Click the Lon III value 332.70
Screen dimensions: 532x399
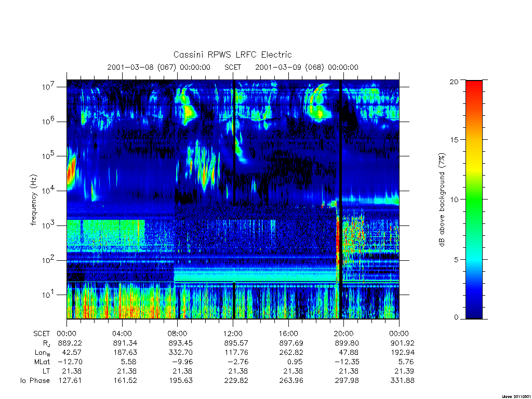tap(180, 352)
